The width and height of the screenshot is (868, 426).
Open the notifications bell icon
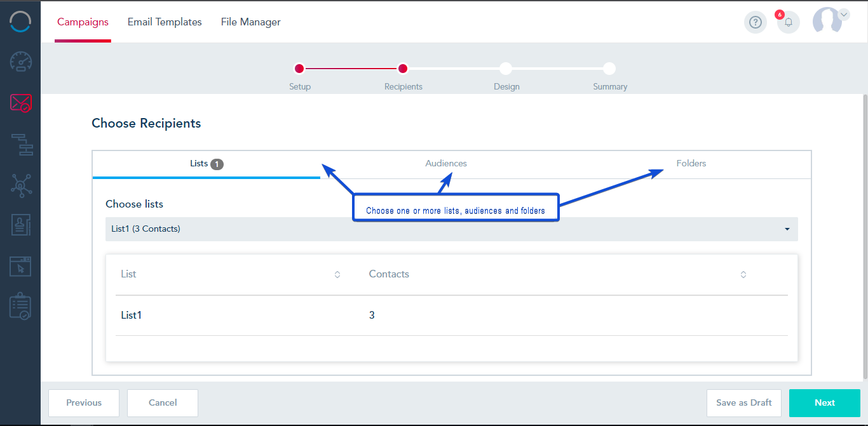coord(789,22)
